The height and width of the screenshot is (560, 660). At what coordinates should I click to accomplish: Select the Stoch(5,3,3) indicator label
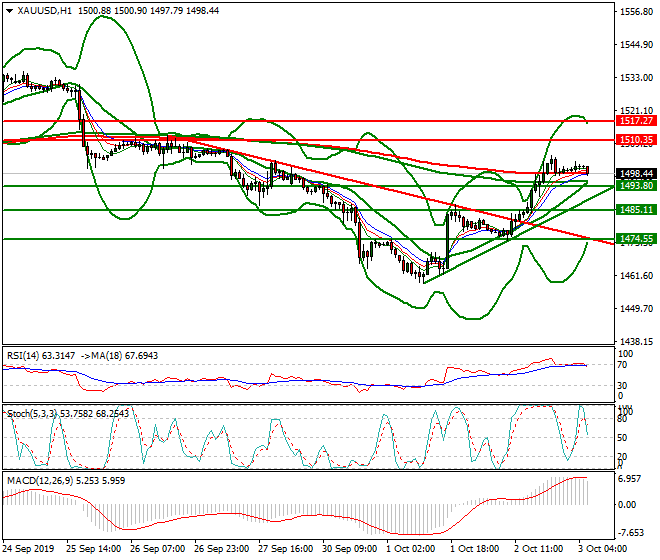pyautogui.click(x=31, y=414)
